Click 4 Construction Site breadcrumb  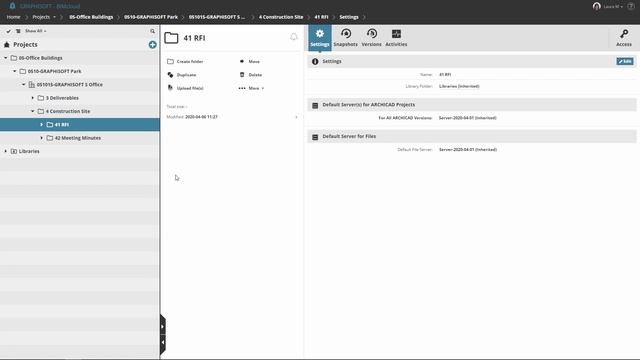click(281, 17)
